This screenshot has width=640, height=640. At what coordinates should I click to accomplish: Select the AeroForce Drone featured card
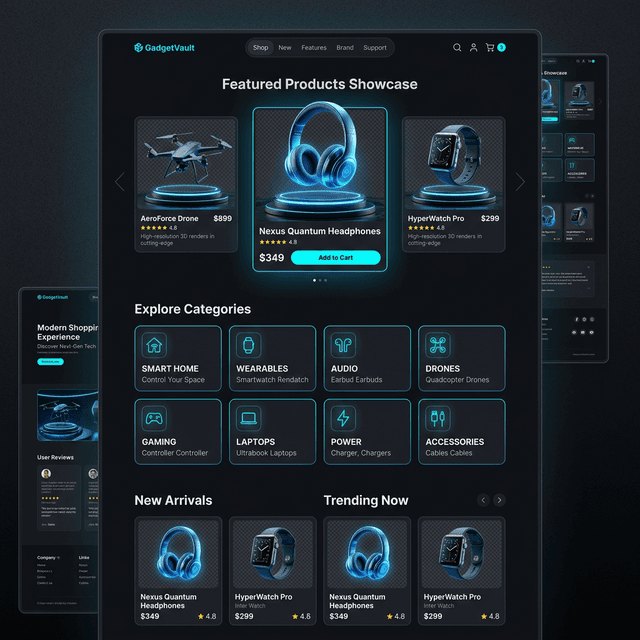(x=186, y=184)
